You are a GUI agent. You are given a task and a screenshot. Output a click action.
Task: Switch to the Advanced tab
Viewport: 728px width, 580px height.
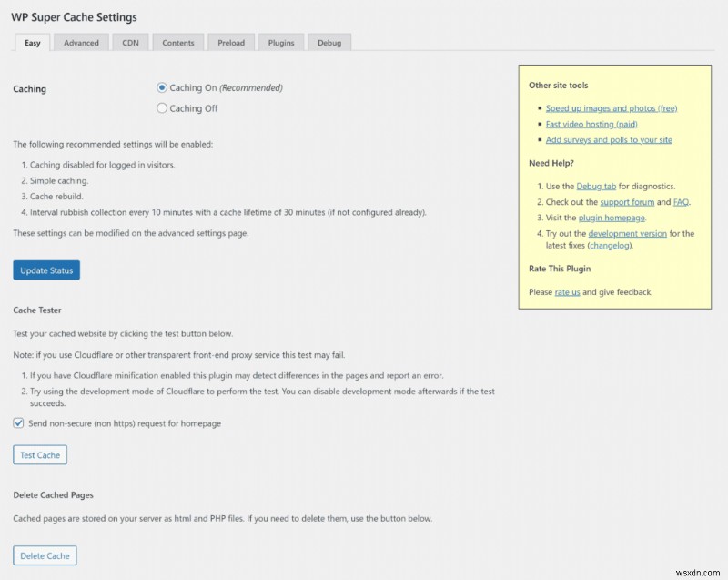click(81, 43)
